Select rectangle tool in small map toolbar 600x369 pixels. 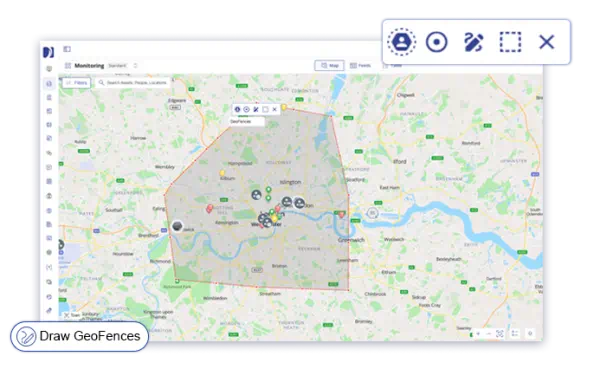(265, 109)
